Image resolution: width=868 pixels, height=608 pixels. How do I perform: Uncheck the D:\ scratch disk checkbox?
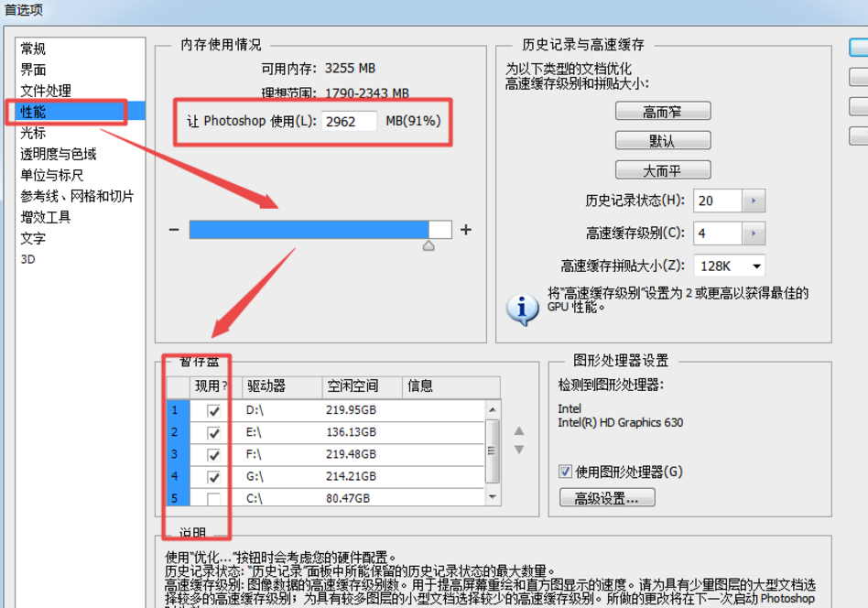click(x=213, y=411)
